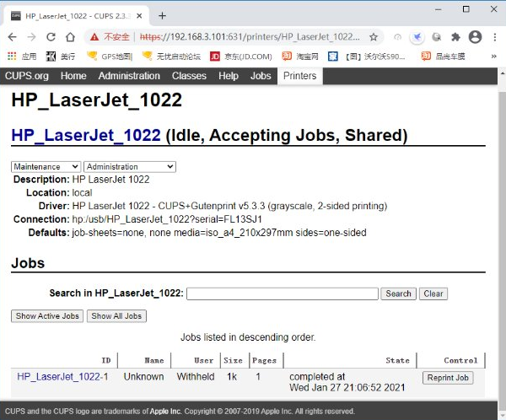Click the Location local value
The height and width of the screenshot is (420, 506).
[82, 193]
